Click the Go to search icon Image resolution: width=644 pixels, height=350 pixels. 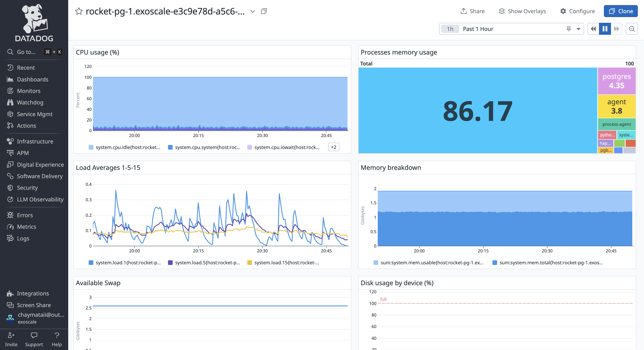(10, 52)
